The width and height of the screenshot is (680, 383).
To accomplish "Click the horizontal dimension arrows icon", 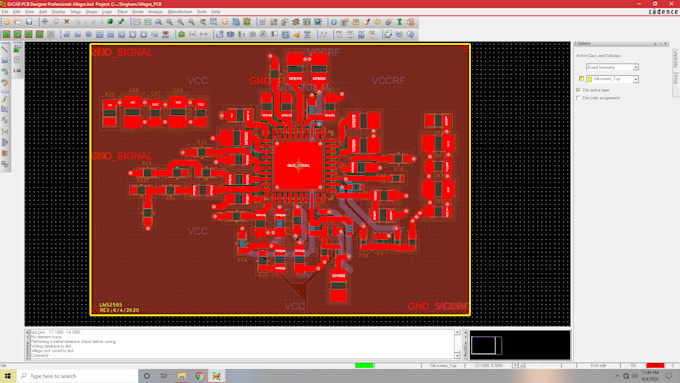I will [x=203, y=34].
